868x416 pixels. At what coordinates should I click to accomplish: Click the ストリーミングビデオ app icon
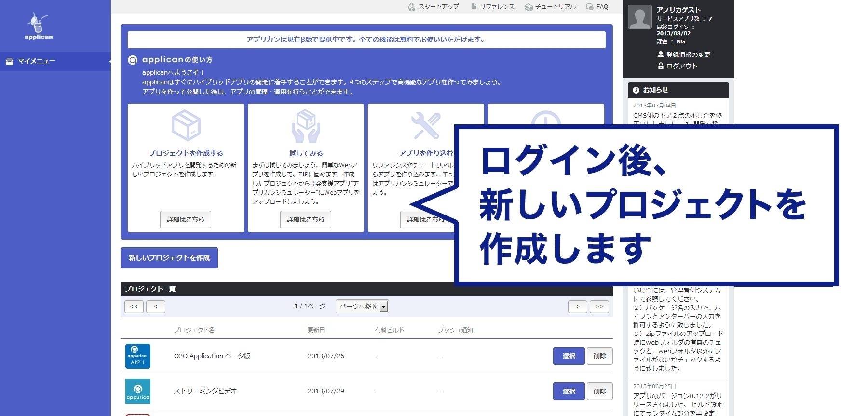click(138, 391)
